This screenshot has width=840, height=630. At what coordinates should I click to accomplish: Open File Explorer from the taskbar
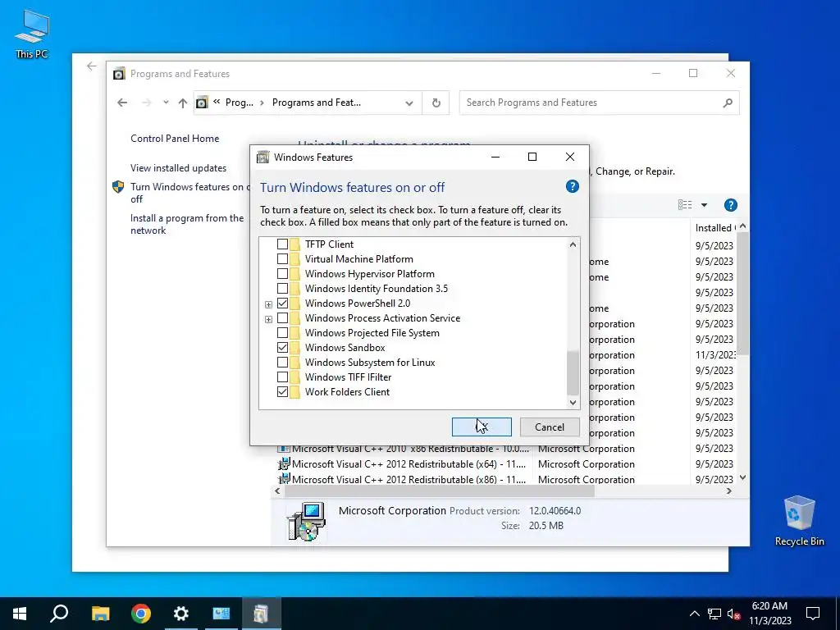100,614
